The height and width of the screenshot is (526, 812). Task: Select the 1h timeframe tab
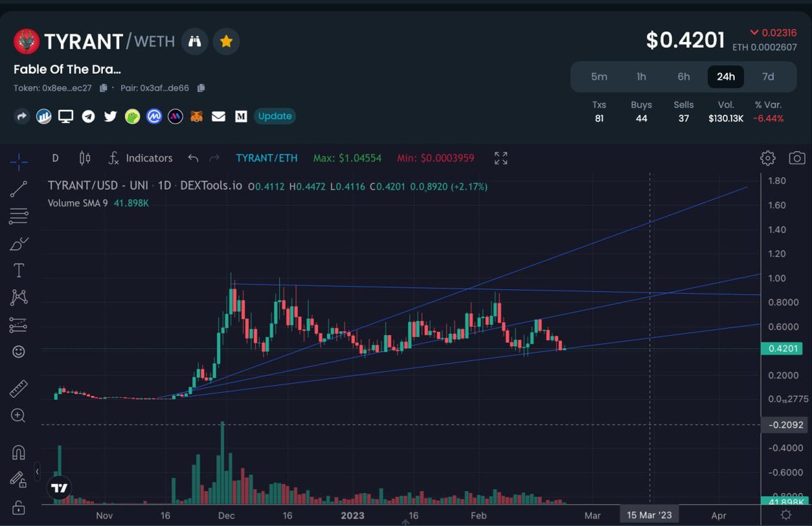[x=641, y=76]
